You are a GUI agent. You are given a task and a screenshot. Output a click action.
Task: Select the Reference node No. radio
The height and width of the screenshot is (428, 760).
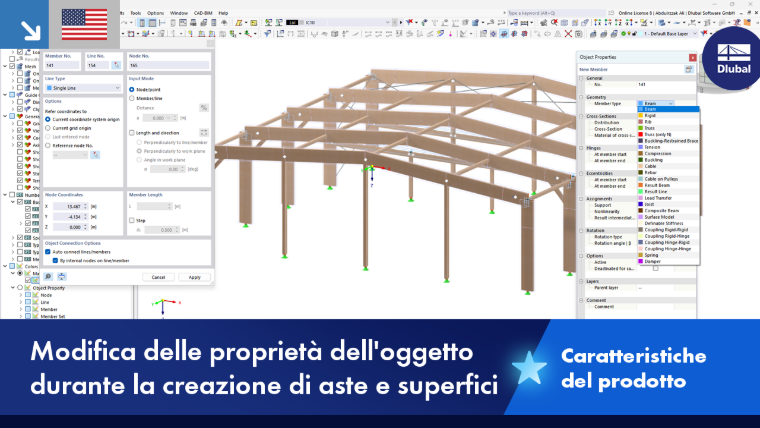tap(48, 145)
